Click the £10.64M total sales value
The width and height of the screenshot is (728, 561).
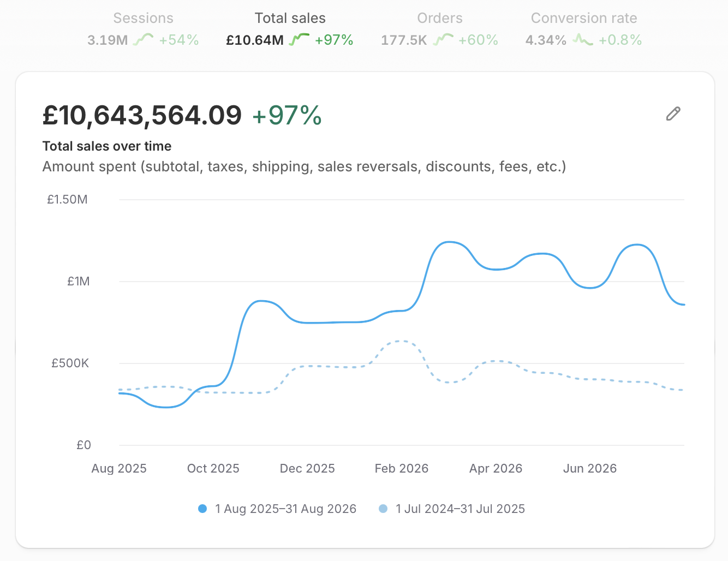click(255, 40)
